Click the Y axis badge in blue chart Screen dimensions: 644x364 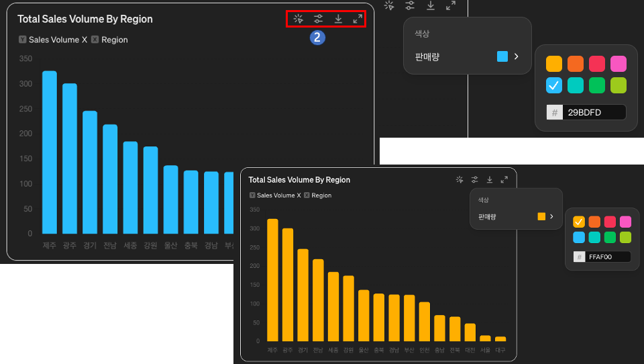click(x=23, y=40)
